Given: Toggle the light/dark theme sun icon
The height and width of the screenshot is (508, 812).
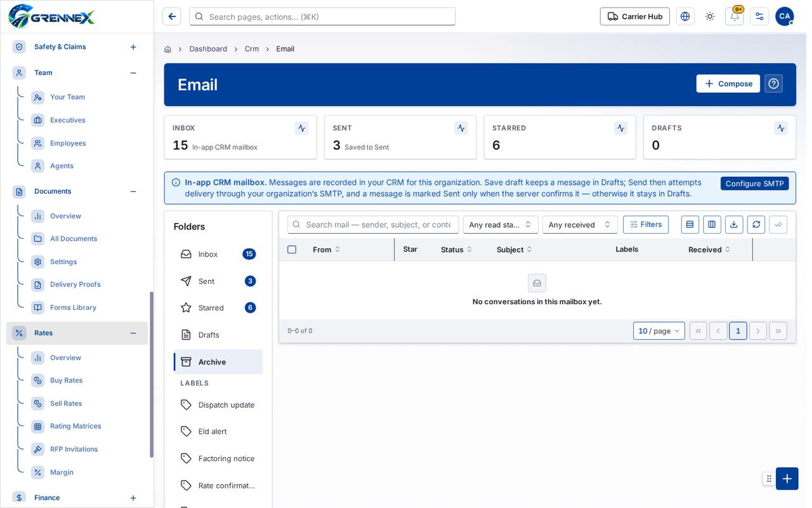Looking at the screenshot, I should (x=710, y=17).
